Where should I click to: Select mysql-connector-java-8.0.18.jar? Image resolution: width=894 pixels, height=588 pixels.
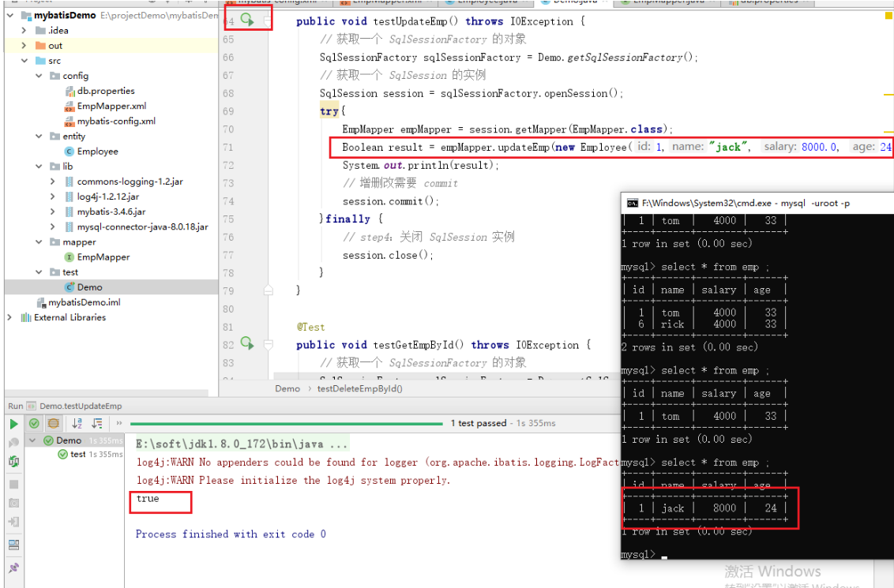click(142, 227)
